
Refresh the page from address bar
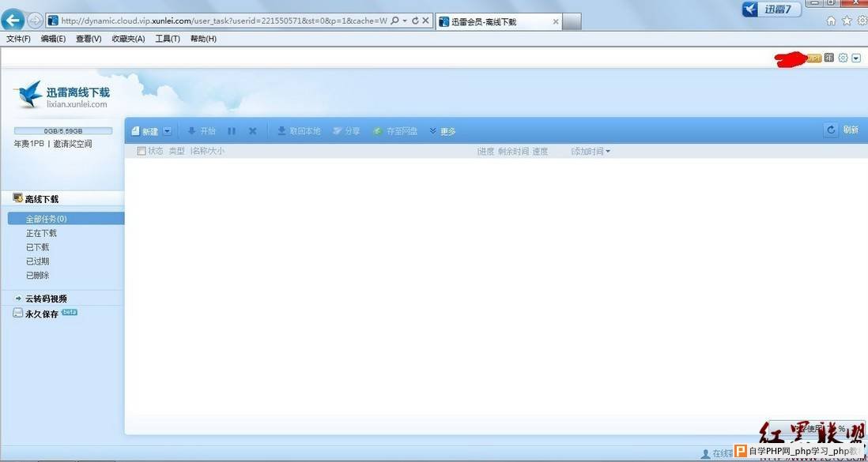415,21
